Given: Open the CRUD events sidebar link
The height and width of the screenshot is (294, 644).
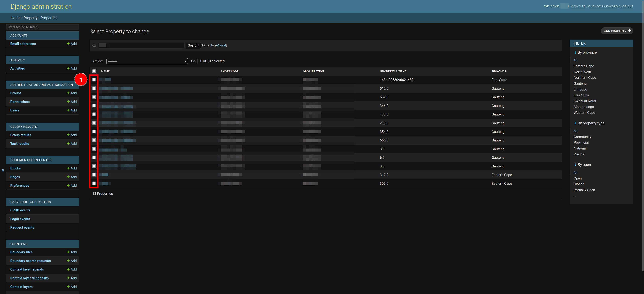Looking at the screenshot, I should pos(20,210).
